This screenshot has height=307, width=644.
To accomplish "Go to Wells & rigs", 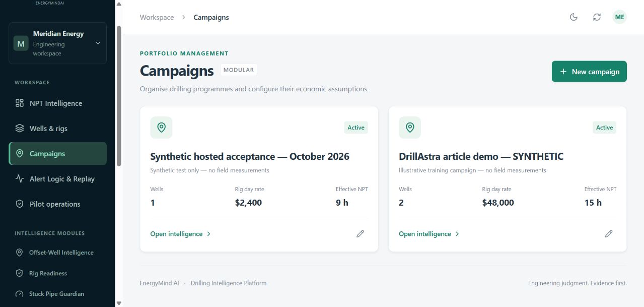I will [x=57, y=129].
